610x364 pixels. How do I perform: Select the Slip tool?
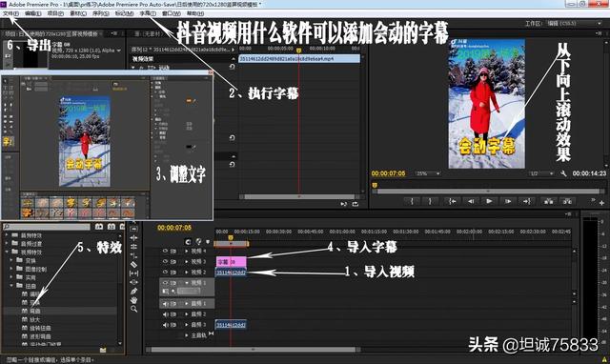pos(133,273)
